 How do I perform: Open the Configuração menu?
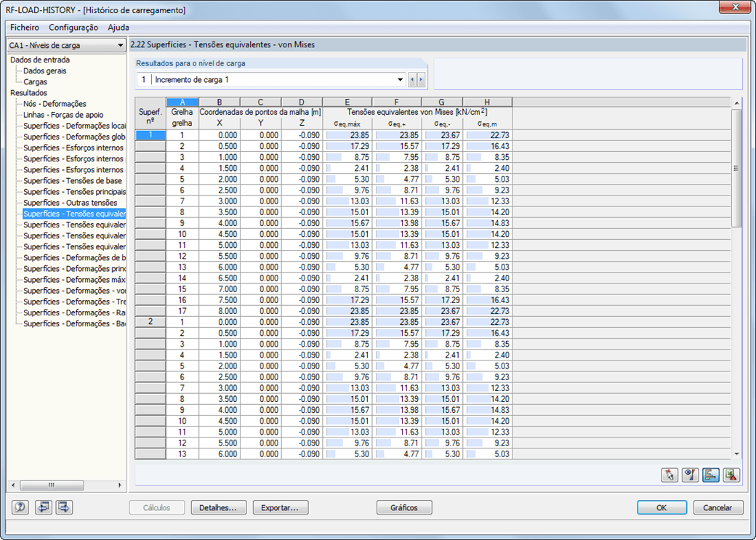pyautogui.click(x=73, y=28)
